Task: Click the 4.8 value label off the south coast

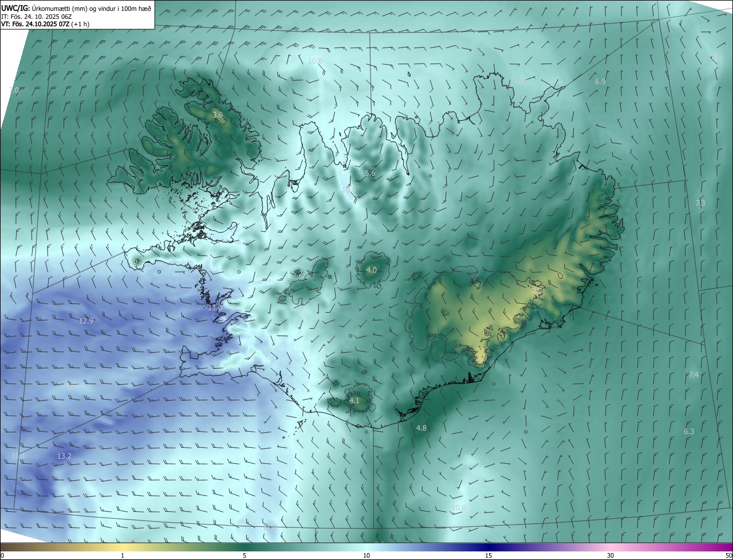Action: tap(421, 428)
